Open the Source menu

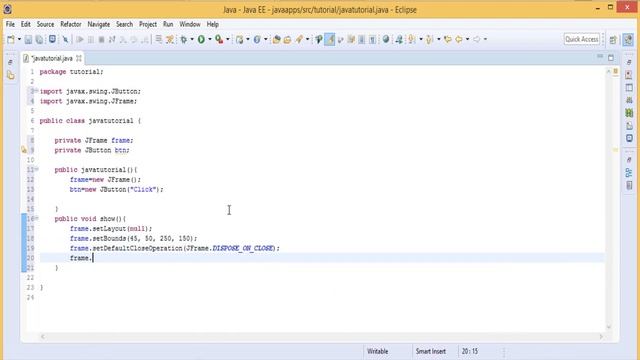[45, 24]
